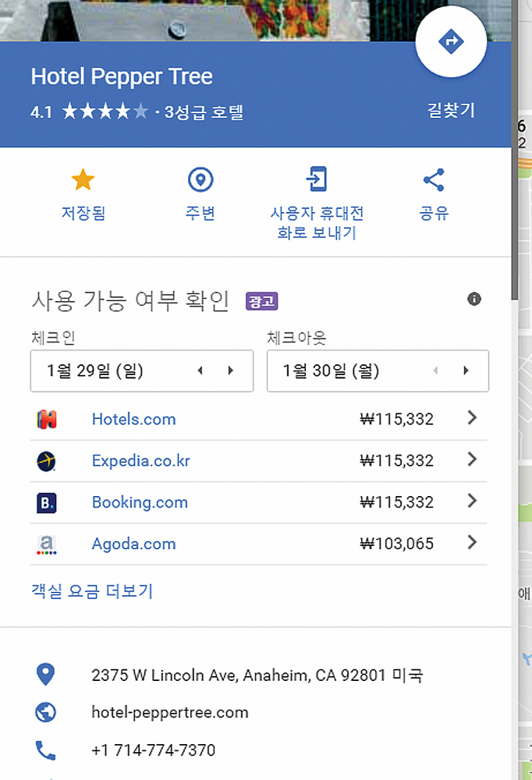The height and width of the screenshot is (780, 532).
Task: Click the website globe icon
Action: click(x=46, y=712)
